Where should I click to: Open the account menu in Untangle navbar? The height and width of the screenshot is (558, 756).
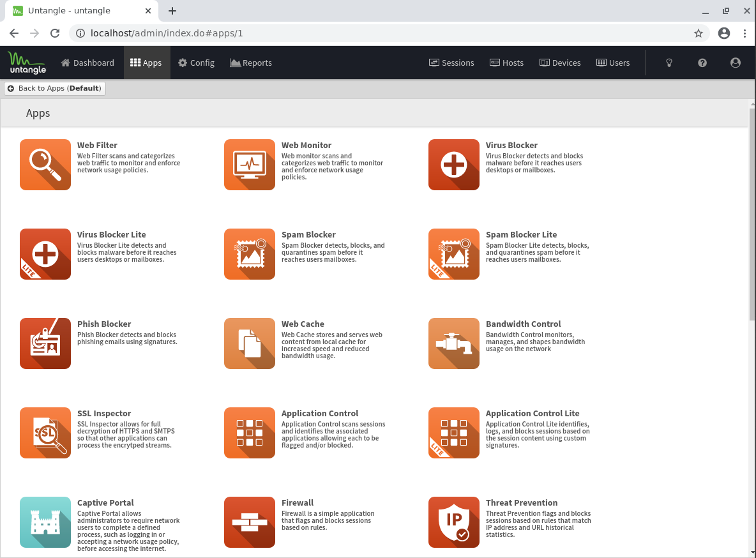(736, 63)
